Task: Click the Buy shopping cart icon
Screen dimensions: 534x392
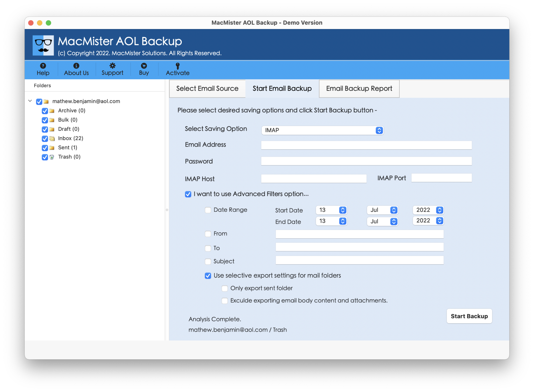Action: coord(144,66)
